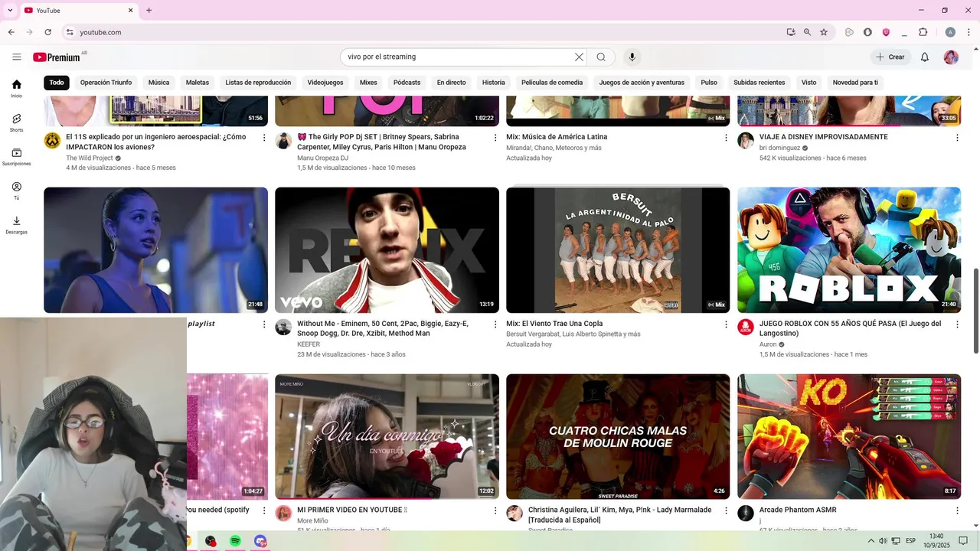Open volume control in system tray

pos(883,541)
